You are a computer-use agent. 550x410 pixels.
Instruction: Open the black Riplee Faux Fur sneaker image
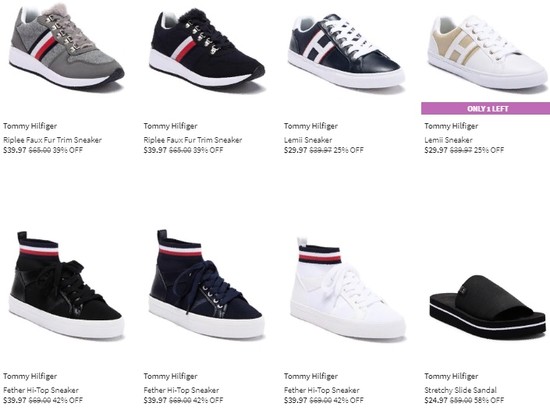[207, 50]
